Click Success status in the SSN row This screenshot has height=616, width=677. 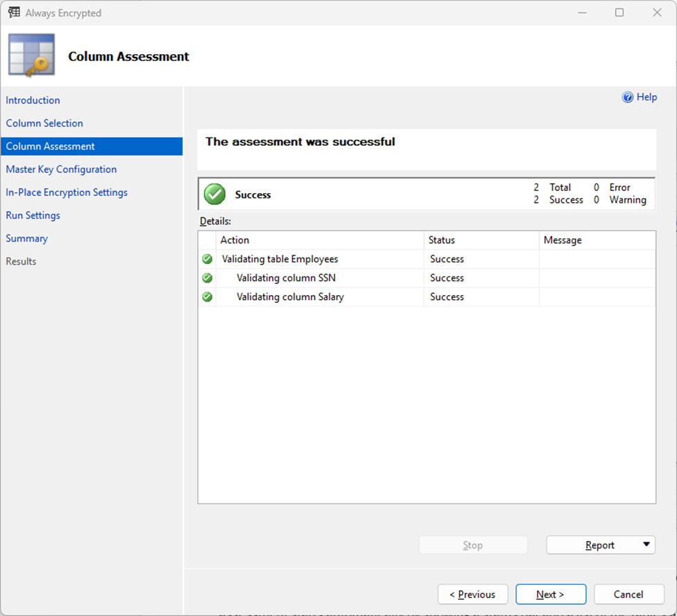(x=447, y=278)
